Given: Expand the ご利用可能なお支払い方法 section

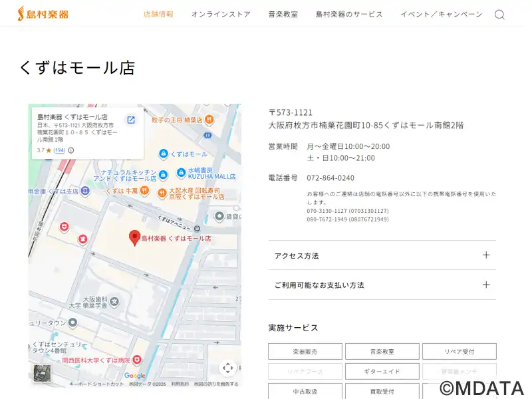Looking at the screenshot, I should point(382,285).
